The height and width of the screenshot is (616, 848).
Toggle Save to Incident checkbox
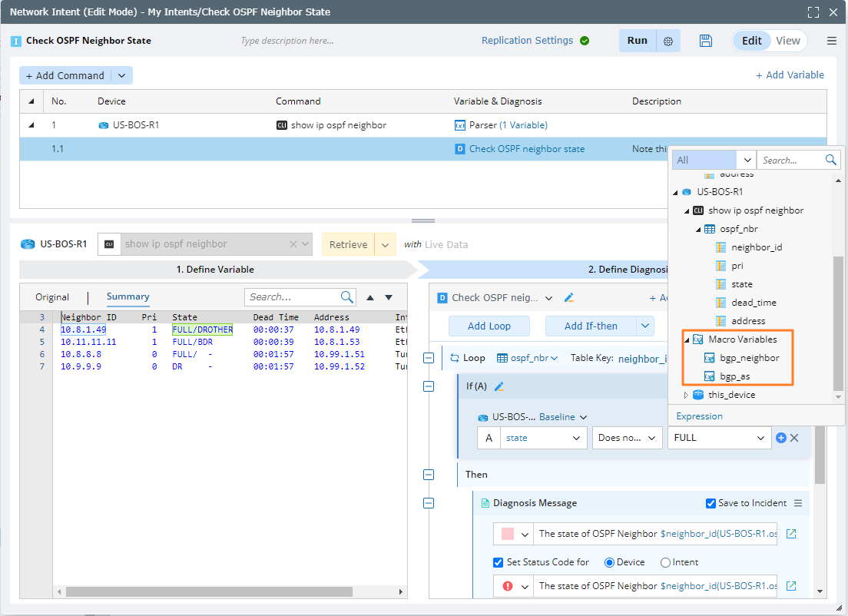coord(711,503)
